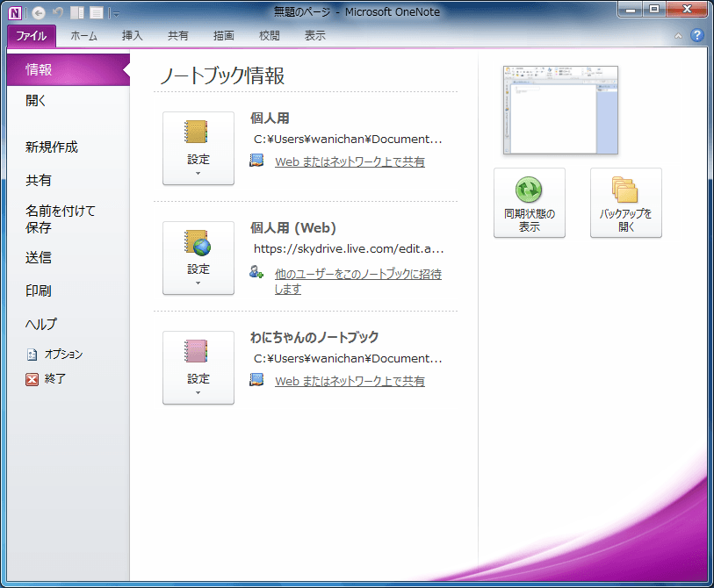714x588 pixels.
Task: Switch to the 校閲 tab
Action: [269, 35]
